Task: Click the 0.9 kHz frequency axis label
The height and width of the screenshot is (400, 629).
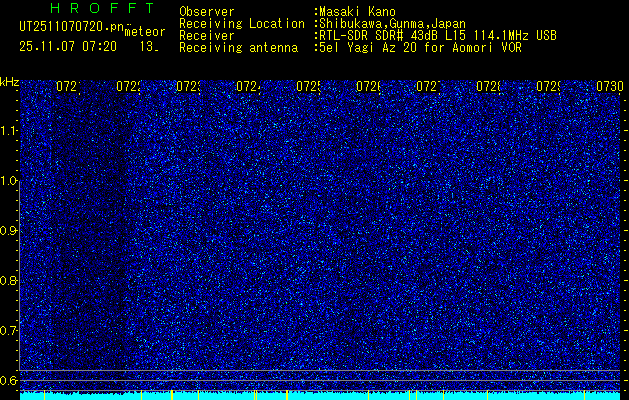Action: point(9,231)
